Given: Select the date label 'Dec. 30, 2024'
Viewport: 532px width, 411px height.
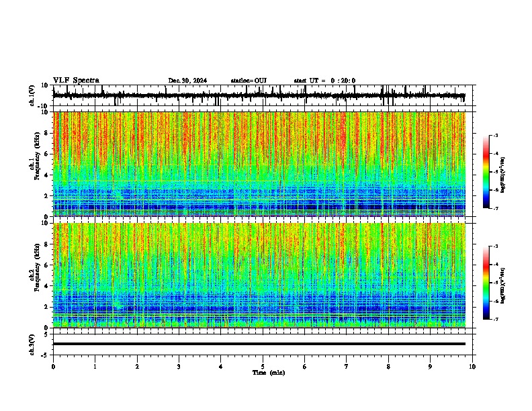Looking at the screenshot, I should [187, 81].
